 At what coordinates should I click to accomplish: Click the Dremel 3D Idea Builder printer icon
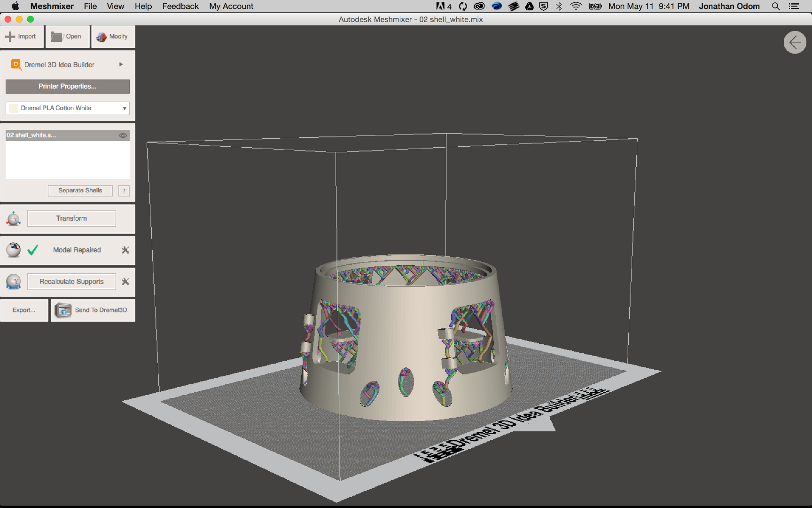(x=16, y=64)
